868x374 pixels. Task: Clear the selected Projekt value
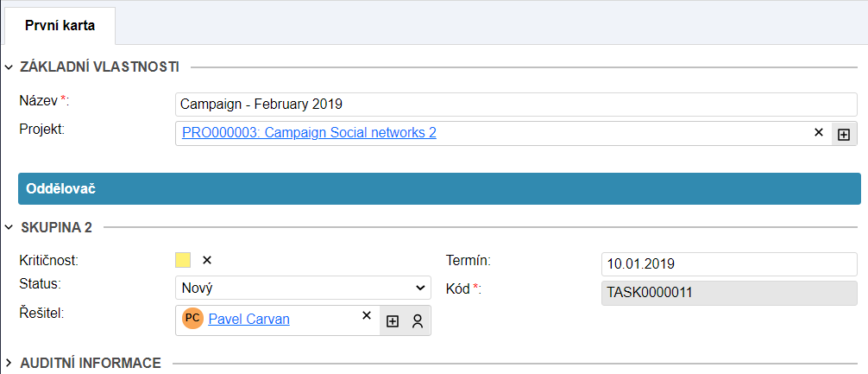819,133
